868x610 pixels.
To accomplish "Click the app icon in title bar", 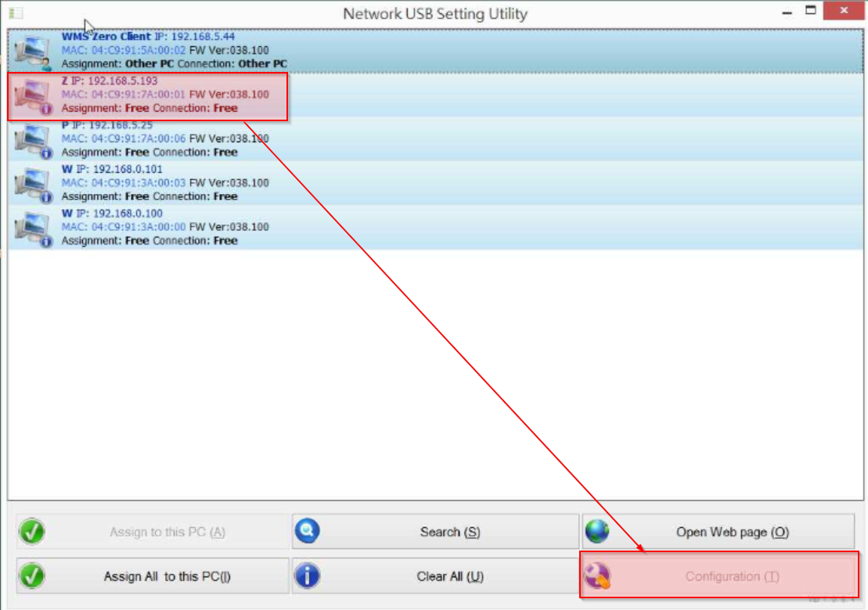I will [x=16, y=13].
